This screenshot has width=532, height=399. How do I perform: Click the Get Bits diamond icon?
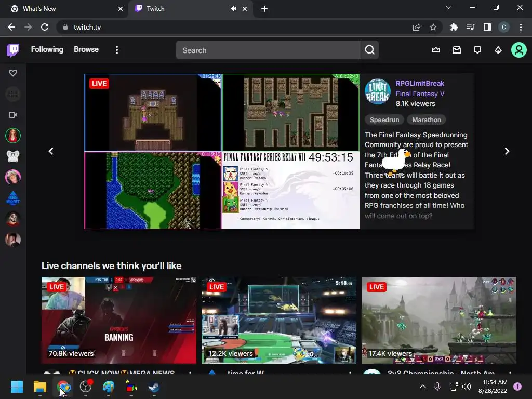[498, 50]
